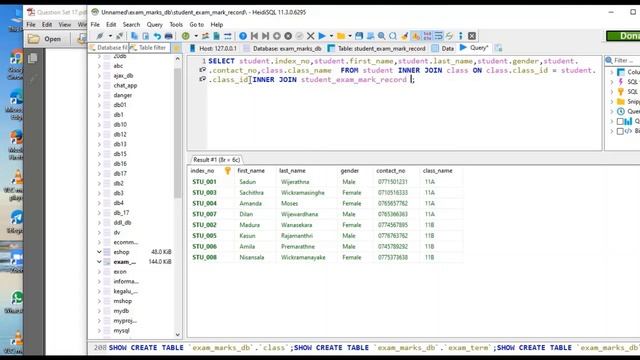Switch to the Table: student_exam_mark_record tab
640x360 pixels.
376,48
